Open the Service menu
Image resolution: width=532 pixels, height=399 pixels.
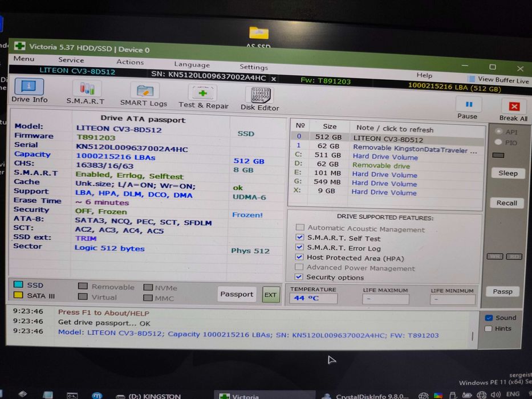[71, 60]
